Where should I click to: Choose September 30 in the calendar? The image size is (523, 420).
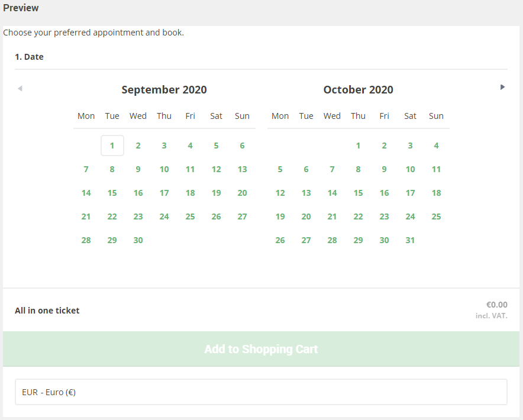tap(138, 240)
